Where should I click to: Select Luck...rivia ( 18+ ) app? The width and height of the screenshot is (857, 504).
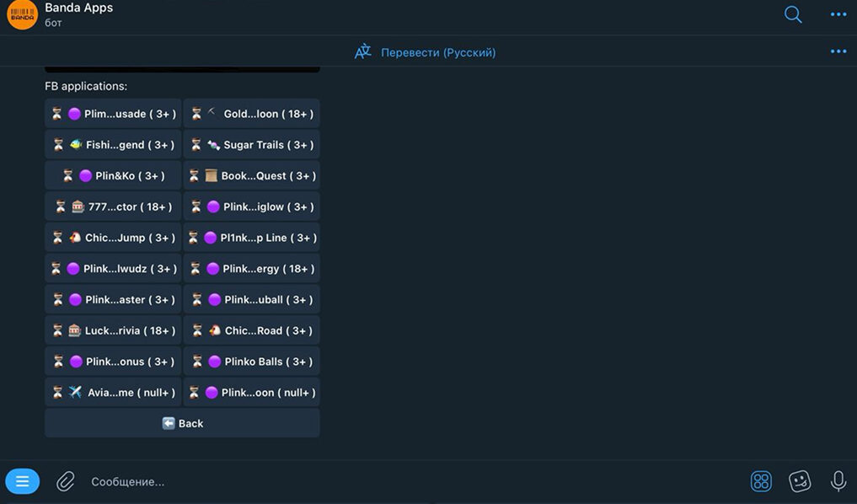pyautogui.click(x=113, y=330)
